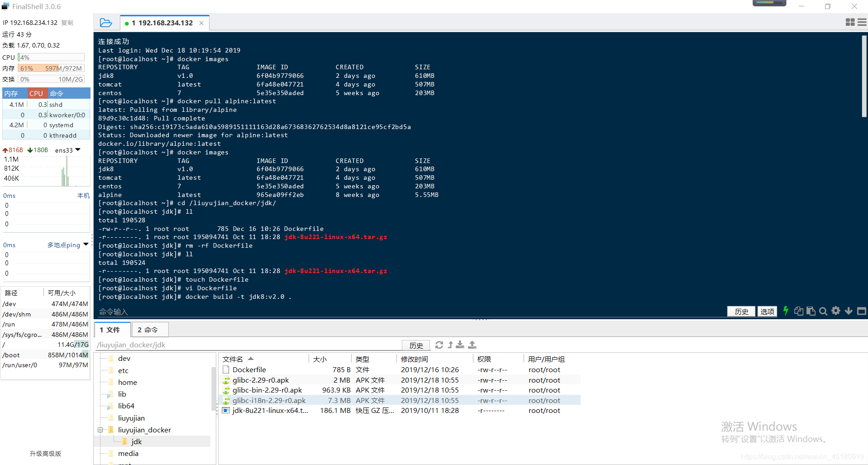
Task: Open the ens33 network interface dropdown
Action: (x=67, y=150)
